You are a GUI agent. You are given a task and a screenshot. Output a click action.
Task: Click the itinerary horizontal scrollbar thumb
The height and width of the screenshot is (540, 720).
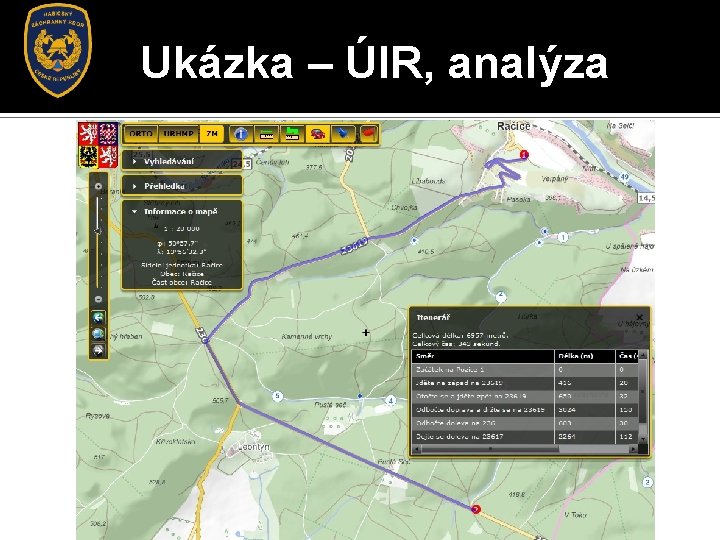click(x=490, y=449)
